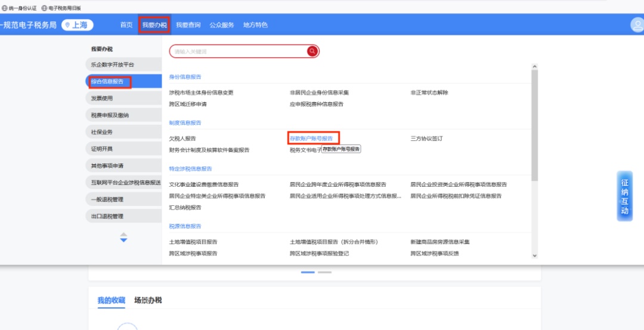Screen dimensions: 644x330
Task: Open the 我要办税 top menu
Action: point(154,25)
